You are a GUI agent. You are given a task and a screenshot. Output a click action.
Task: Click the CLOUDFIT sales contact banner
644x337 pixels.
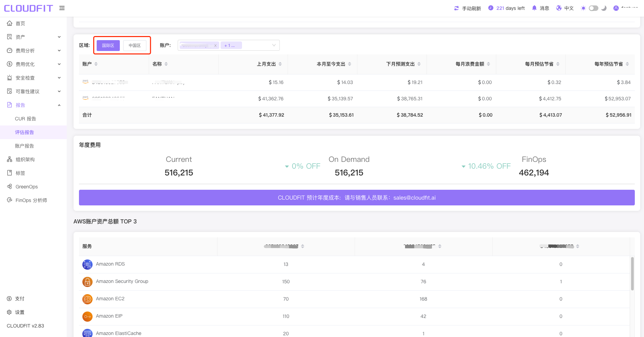coord(357,198)
